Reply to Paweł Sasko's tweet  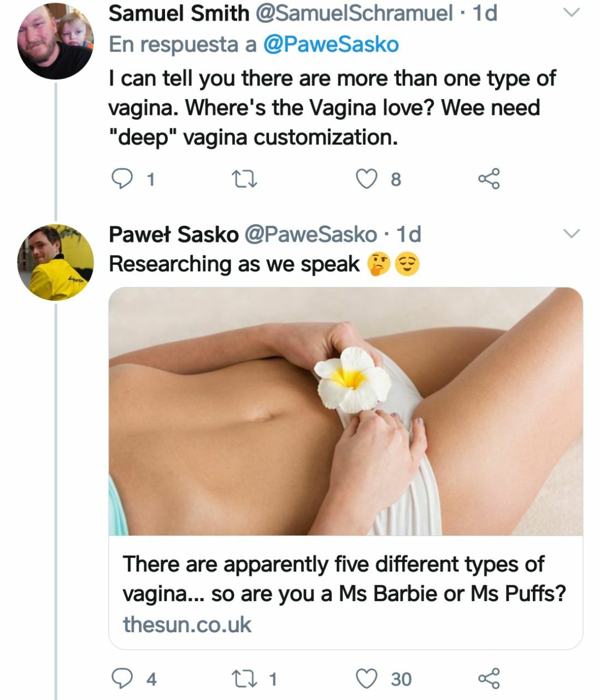(122, 679)
